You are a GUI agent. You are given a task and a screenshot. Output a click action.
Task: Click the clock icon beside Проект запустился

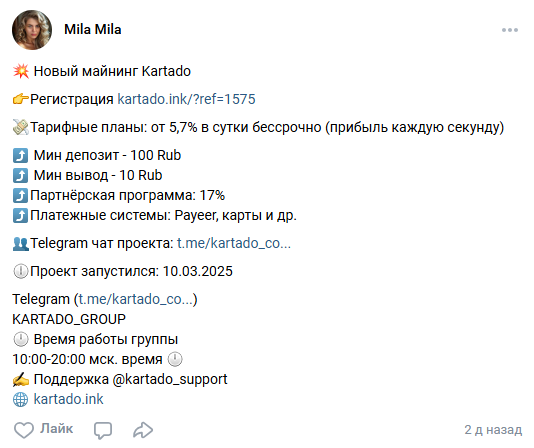point(20,272)
